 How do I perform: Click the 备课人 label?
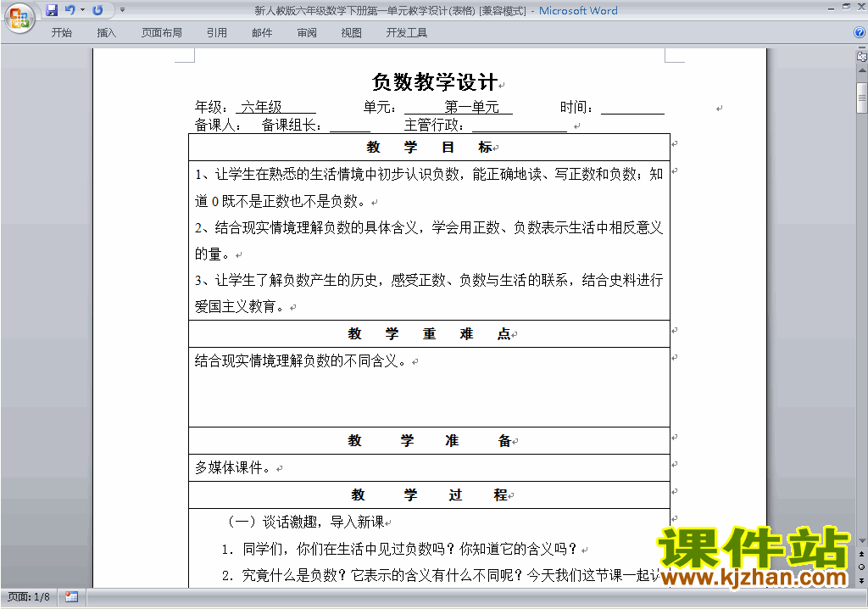pos(218,126)
